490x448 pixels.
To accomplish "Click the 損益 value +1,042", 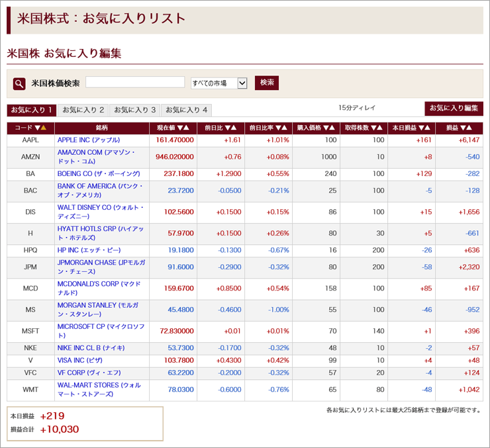I will click(x=469, y=390).
